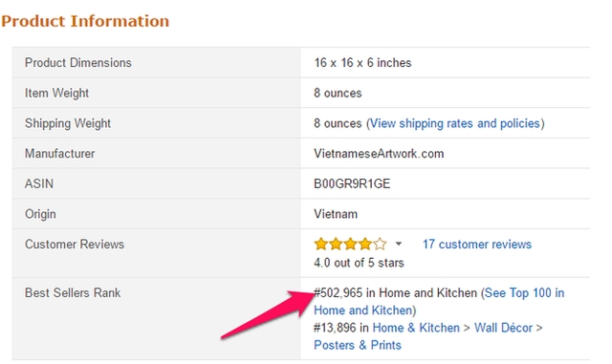The width and height of the screenshot is (612, 364).
Task: Open the Wall Décor category link
Action: coord(503,328)
